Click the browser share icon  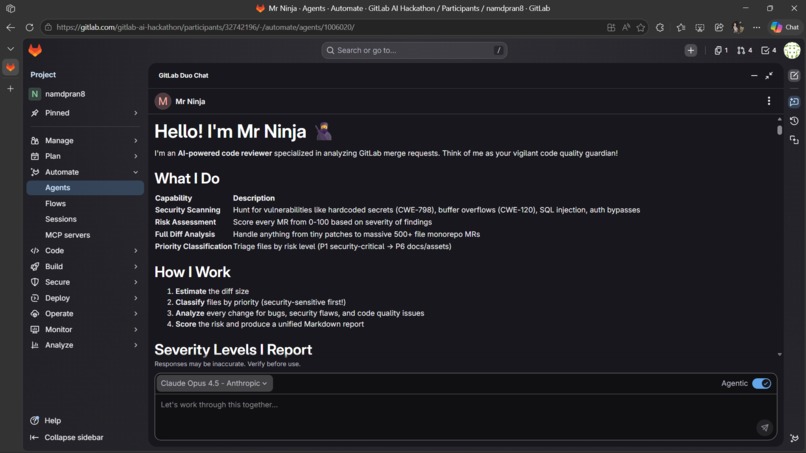point(719,27)
